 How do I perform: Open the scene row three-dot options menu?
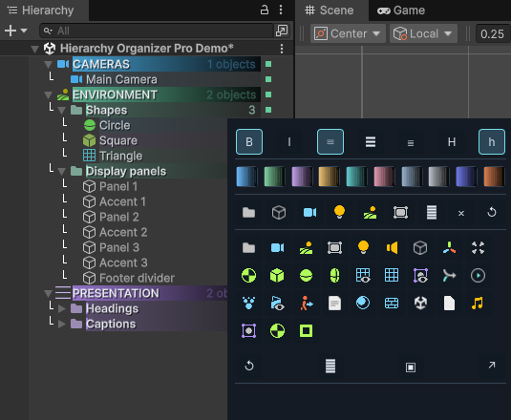[282, 49]
